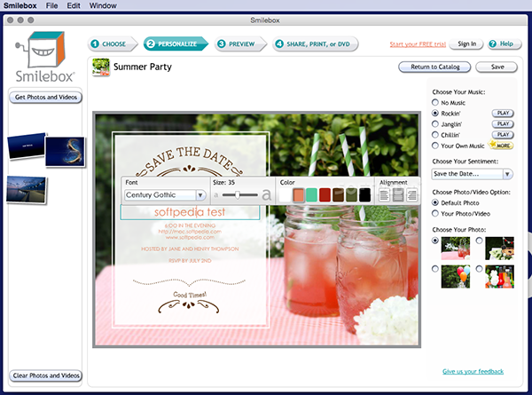Pick the white color swatch
The width and height of the screenshot is (532, 395).
click(285, 195)
